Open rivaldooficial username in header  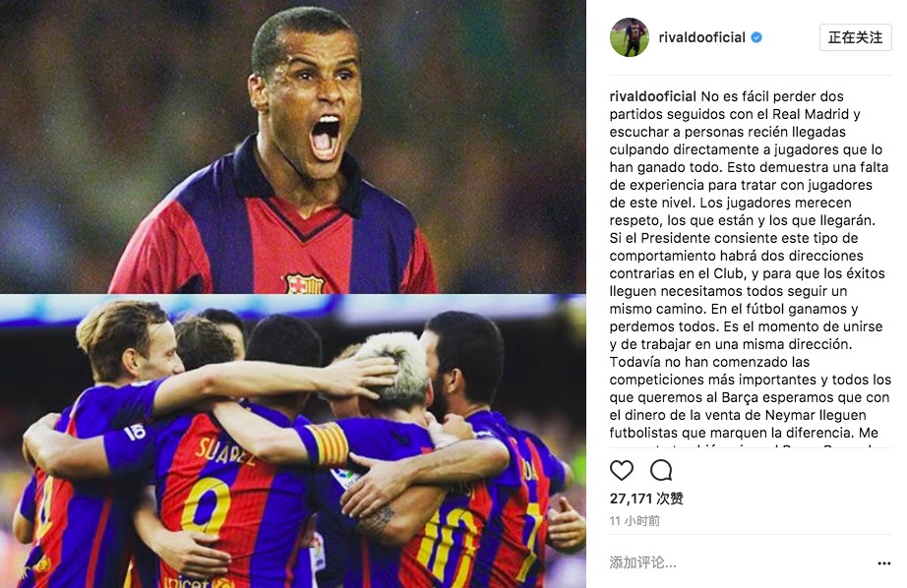click(701, 37)
